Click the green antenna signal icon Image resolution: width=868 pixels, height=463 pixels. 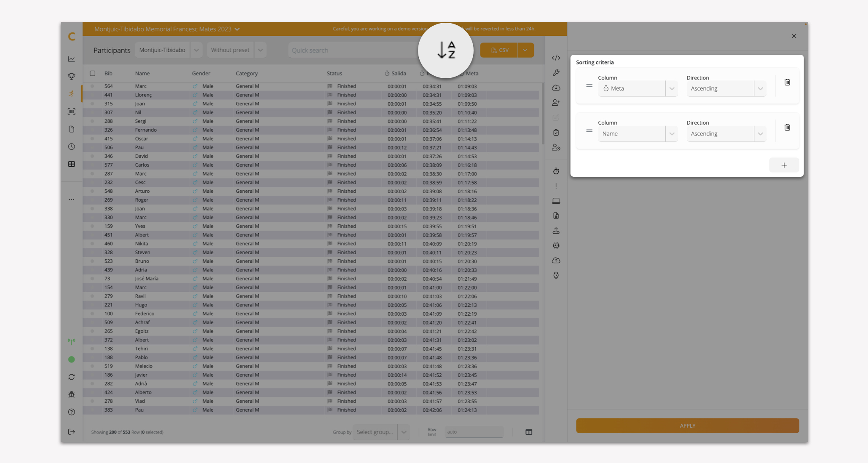pos(72,341)
